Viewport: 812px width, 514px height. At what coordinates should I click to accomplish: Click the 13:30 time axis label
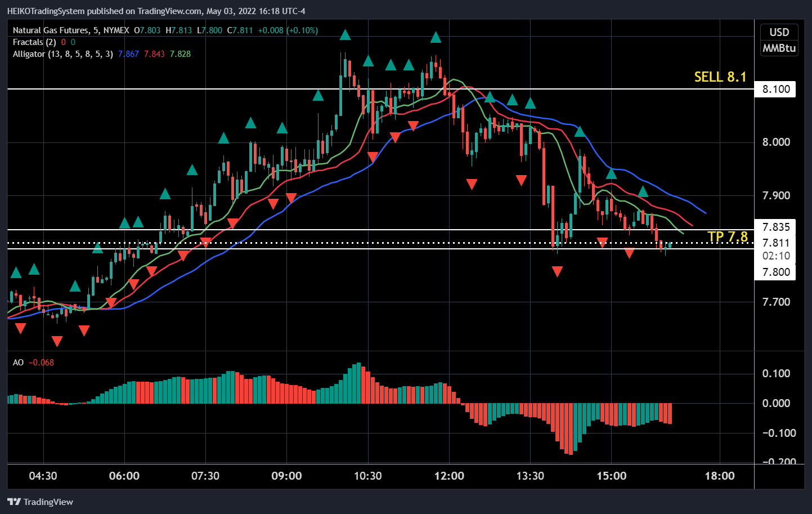click(x=530, y=476)
